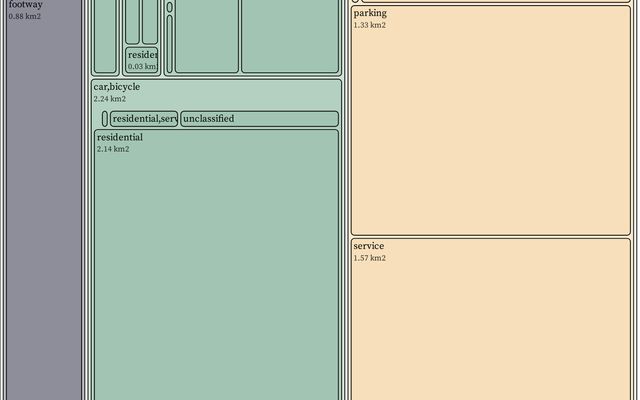
Task: Click the 2.24 km2 area label
Action: click(x=110, y=99)
